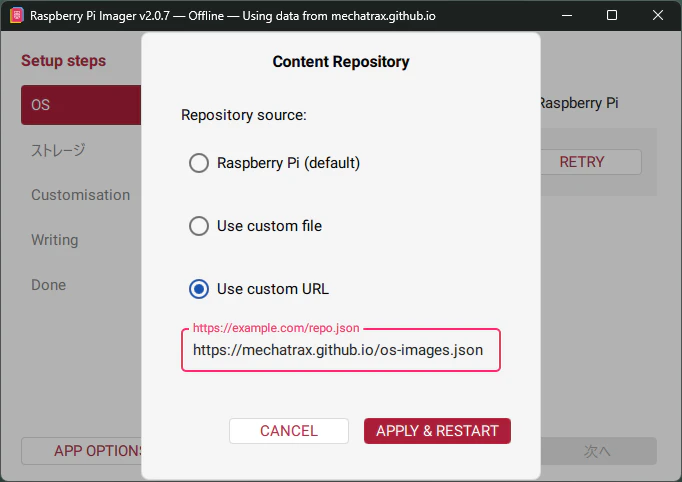Click the APPLY & RESTART button
The image size is (682, 482).
coord(437,431)
